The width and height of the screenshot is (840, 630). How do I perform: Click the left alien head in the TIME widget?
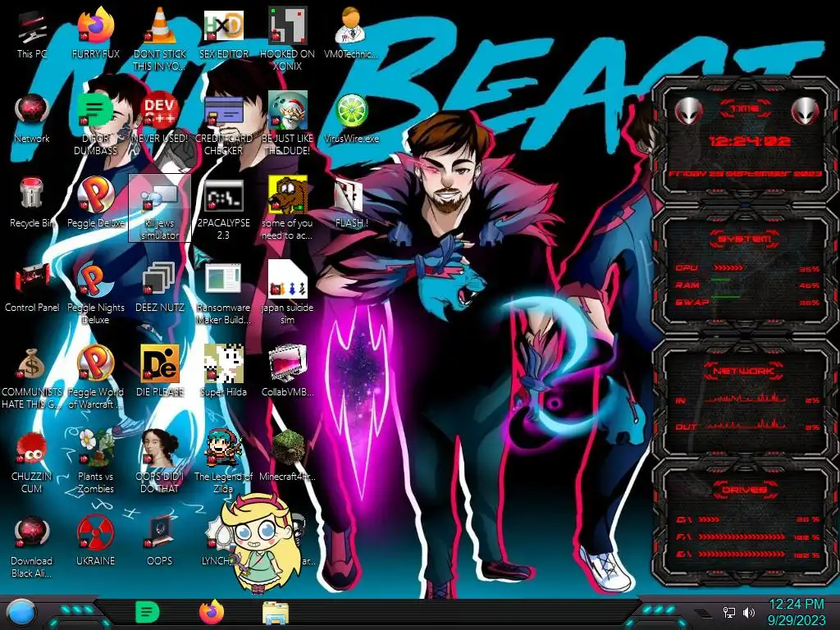[x=688, y=112]
